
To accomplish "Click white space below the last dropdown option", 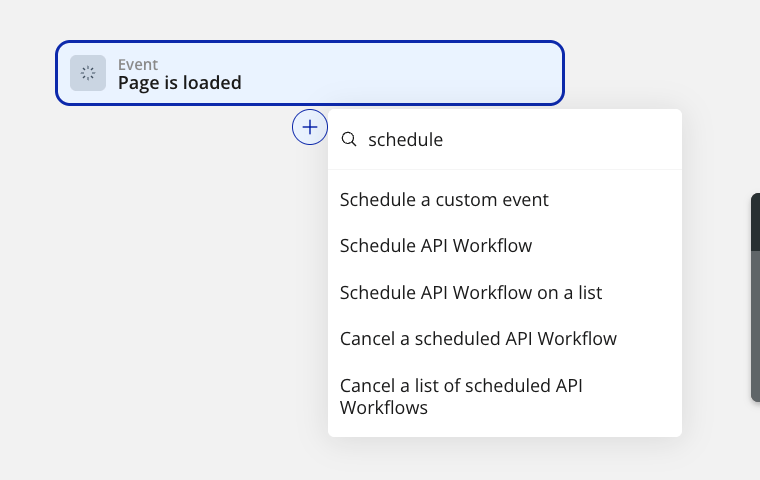I will (x=600, y=425).
